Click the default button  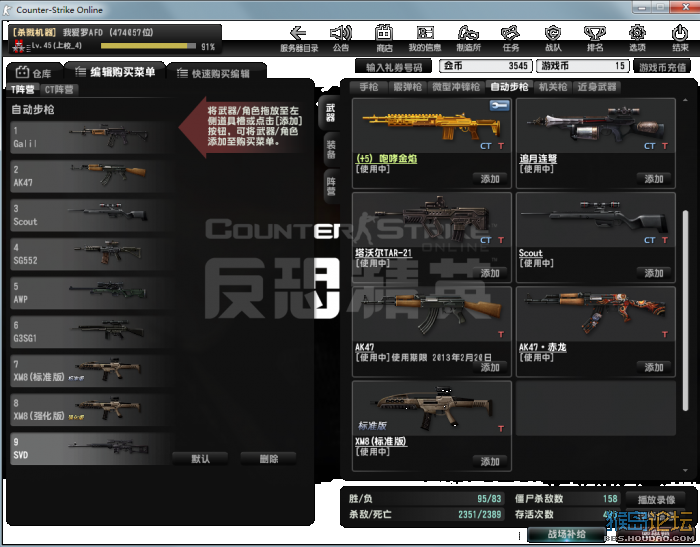click(x=200, y=459)
